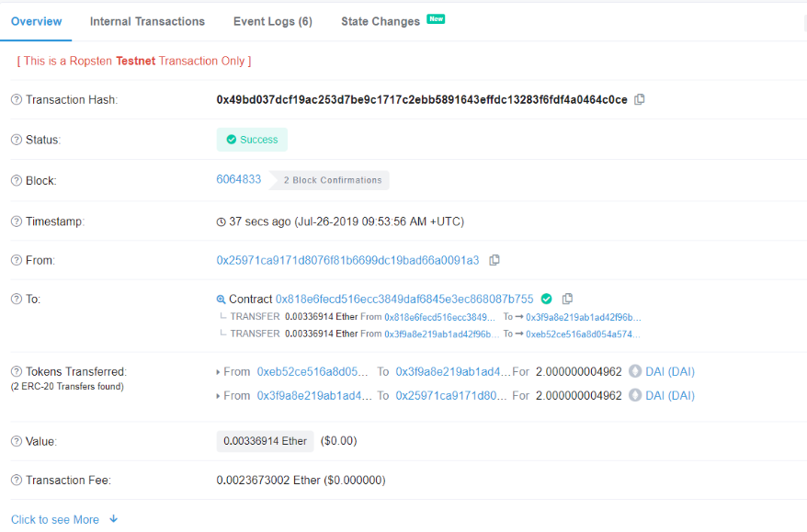Open block 6064833 link
Image resolution: width=807 pixels, height=532 pixels.
point(239,179)
